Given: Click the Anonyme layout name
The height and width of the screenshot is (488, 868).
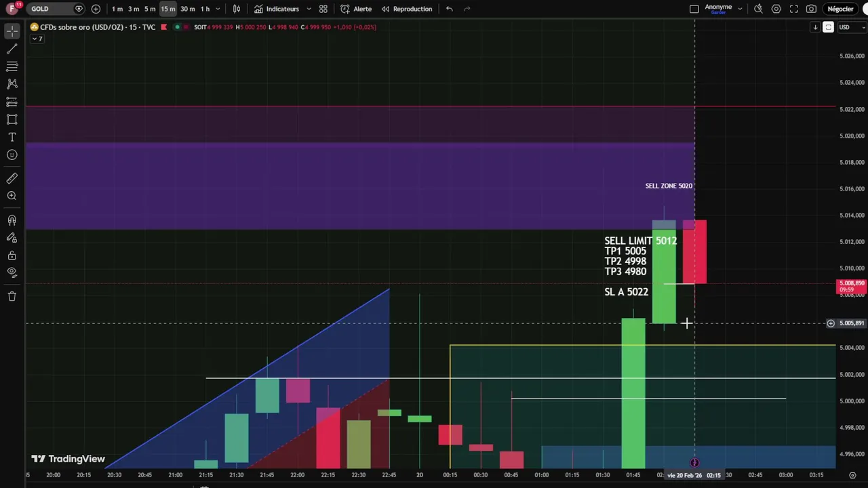Looking at the screenshot, I should [x=718, y=8].
